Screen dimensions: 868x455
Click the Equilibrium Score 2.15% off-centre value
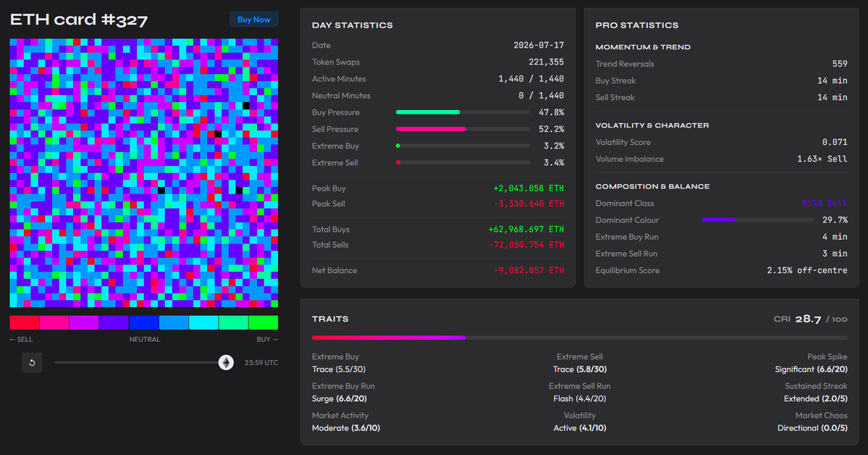pyautogui.click(x=807, y=270)
